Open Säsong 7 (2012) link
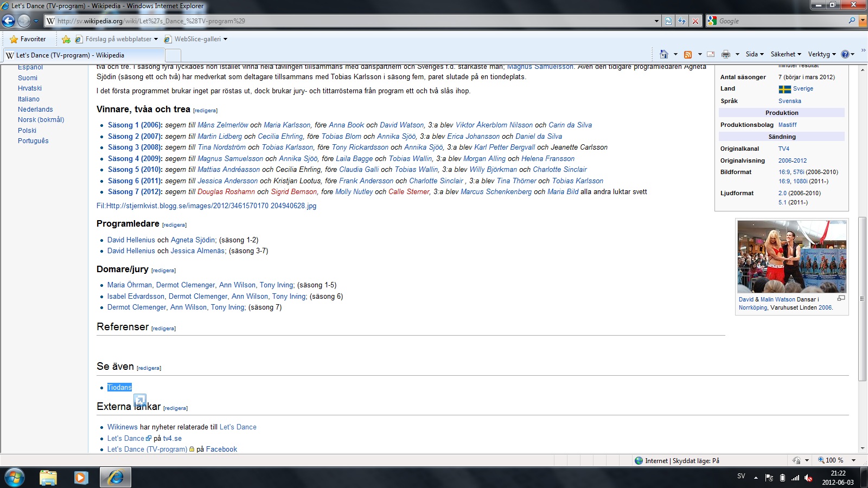The height and width of the screenshot is (488, 868). click(x=135, y=192)
